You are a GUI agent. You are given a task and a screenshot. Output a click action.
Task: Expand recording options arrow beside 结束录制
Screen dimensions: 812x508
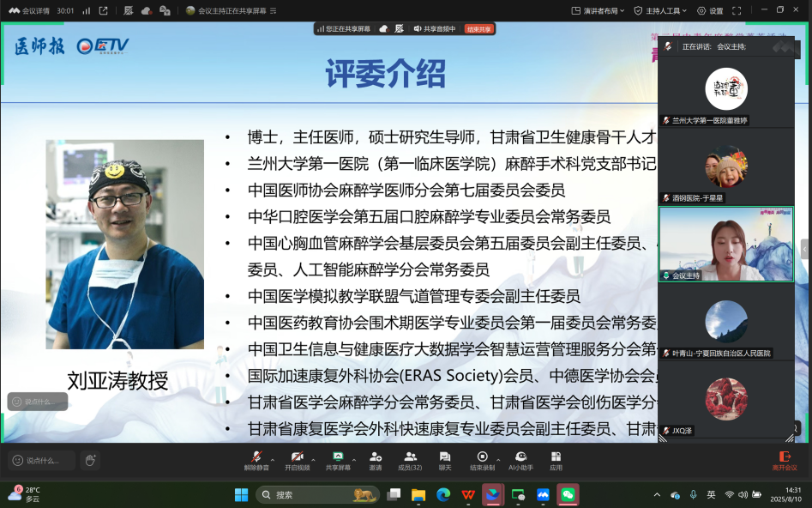pos(498,460)
